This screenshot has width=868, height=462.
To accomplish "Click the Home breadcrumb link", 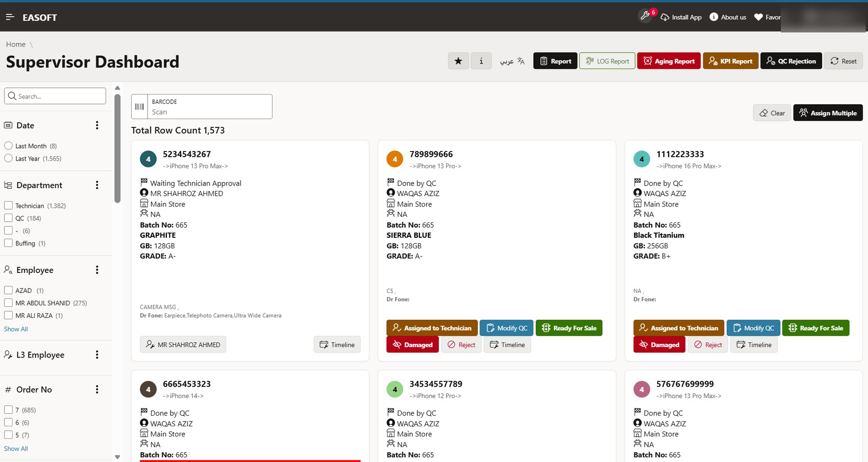I will pyautogui.click(x=16, y=44).
